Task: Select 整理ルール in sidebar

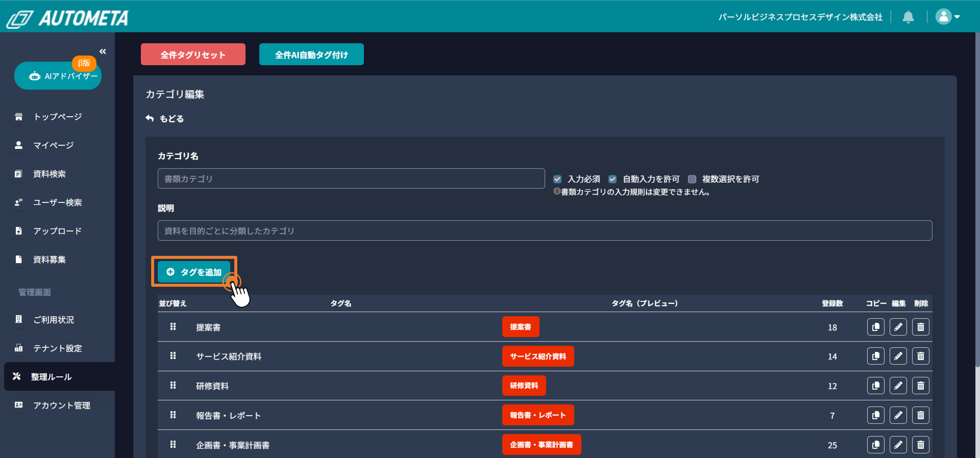Action: pos(59,377)
